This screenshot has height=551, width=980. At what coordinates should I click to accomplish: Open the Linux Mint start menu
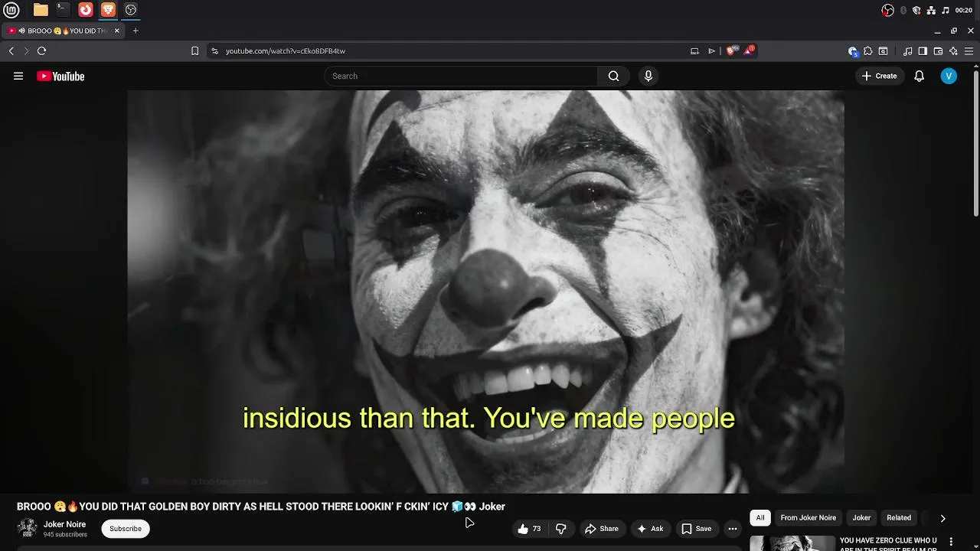[11, 10]
